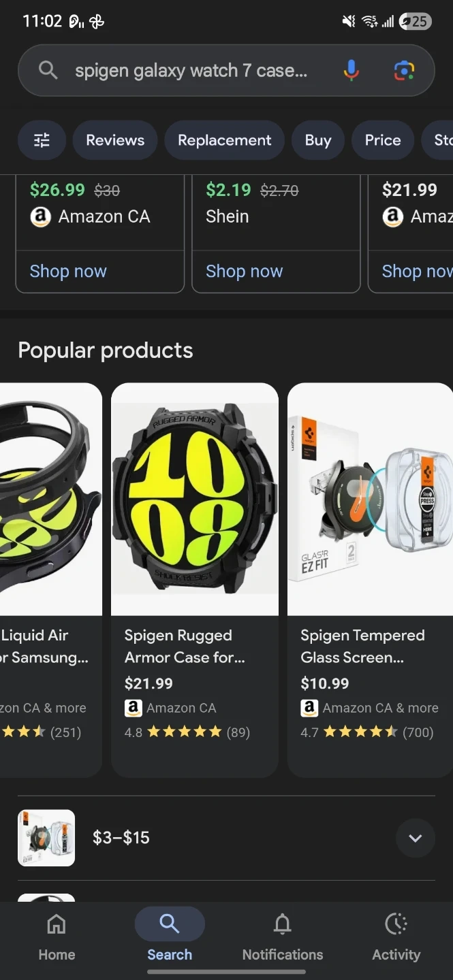Open the Spigen Rugged Armor Case title
The image size is (453, 980).
[185, 647]
